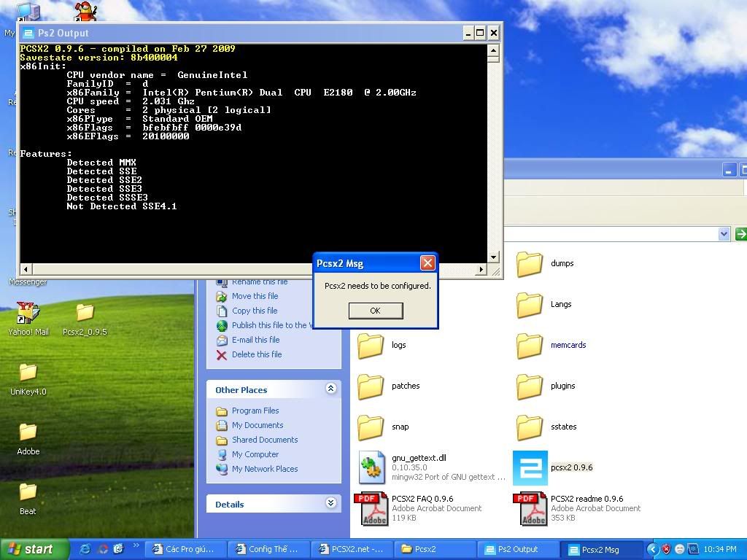Open Ps2 Output window system menu icon
Screen dimensions: 747x560
point(28,34)
